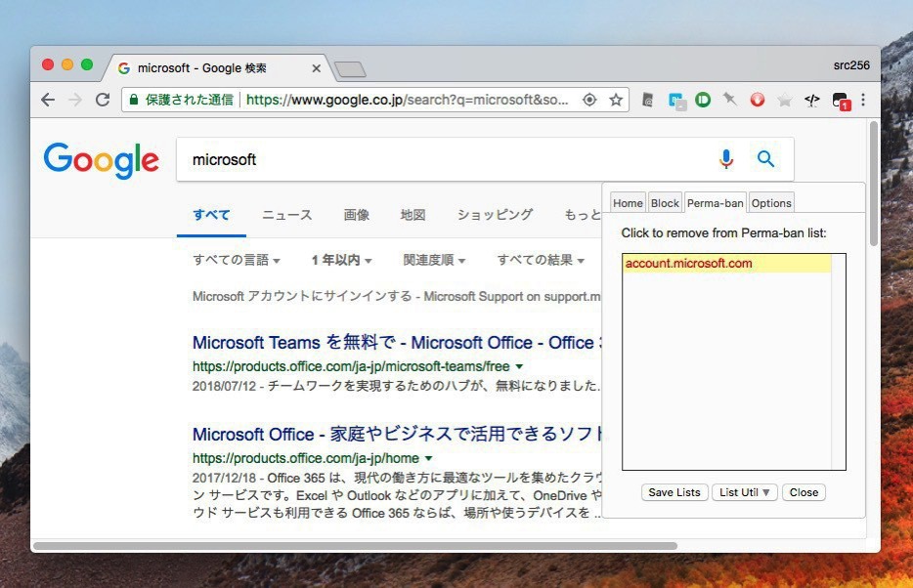Image resolution: width=913 pixels, height=588 pixels.
Task: Switch to the Block tab
Action: (x=665, y=203)
